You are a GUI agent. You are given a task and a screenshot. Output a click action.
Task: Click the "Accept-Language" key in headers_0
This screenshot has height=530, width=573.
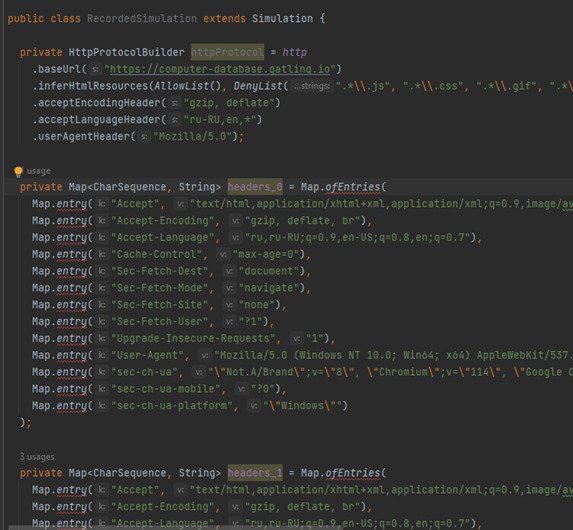tap(163, 237)
